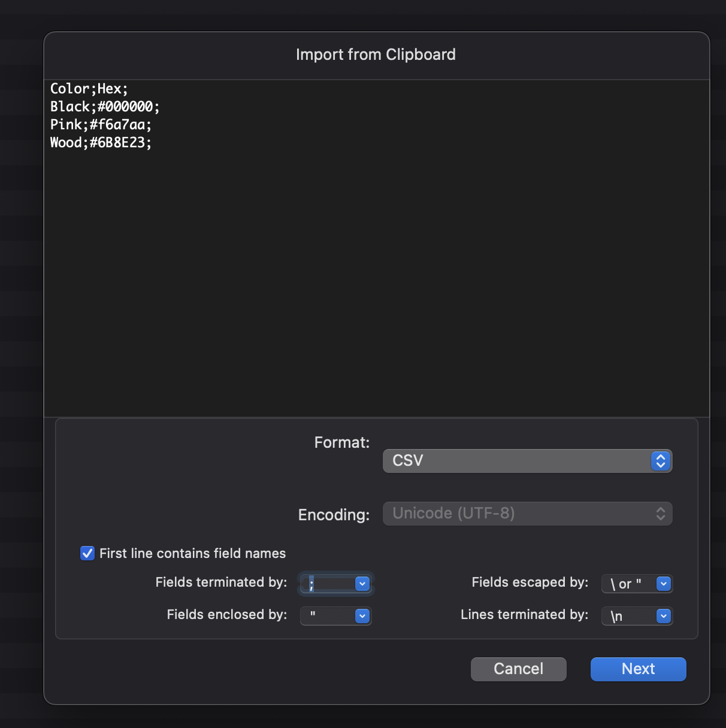Image resolution: width=726 pixels, height=728 pixels.
Task: Click the Format stepper arrows beside CSV
Action: pyautogui.click(x=660, y=461)
